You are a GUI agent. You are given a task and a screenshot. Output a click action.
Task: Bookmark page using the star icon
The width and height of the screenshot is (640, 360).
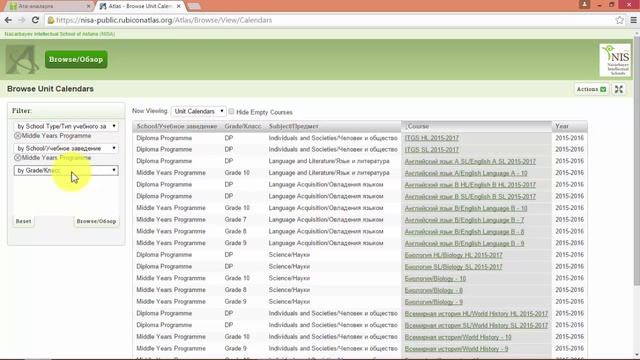click(619, 20)
